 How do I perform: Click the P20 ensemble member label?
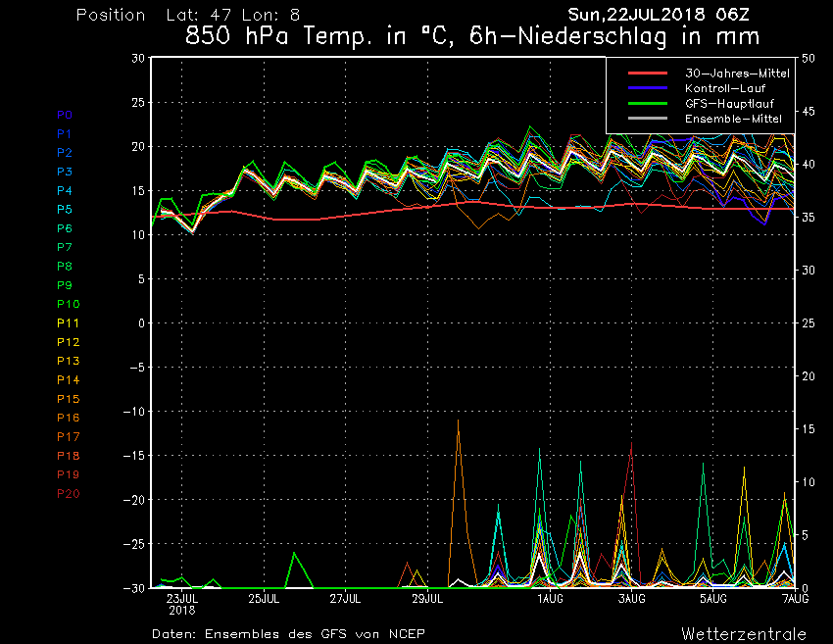coord(68,493)
